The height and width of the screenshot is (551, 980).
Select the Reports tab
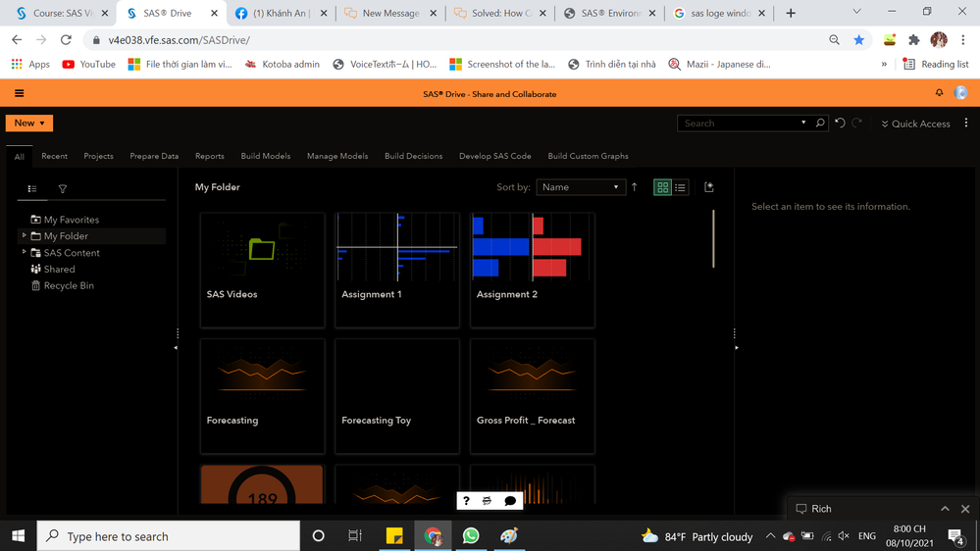[x=209, y=156]
